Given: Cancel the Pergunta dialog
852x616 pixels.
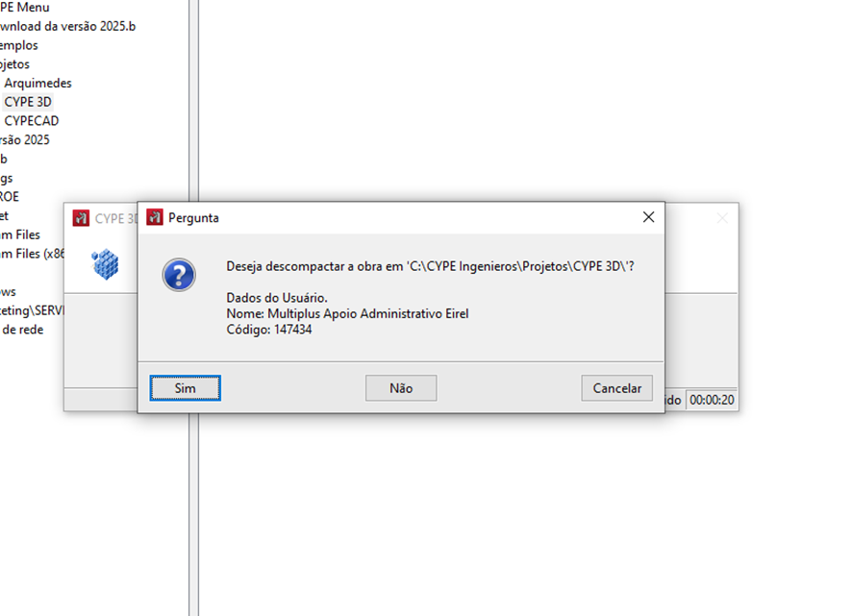Looking at the screenshot, I should (616, 388).
